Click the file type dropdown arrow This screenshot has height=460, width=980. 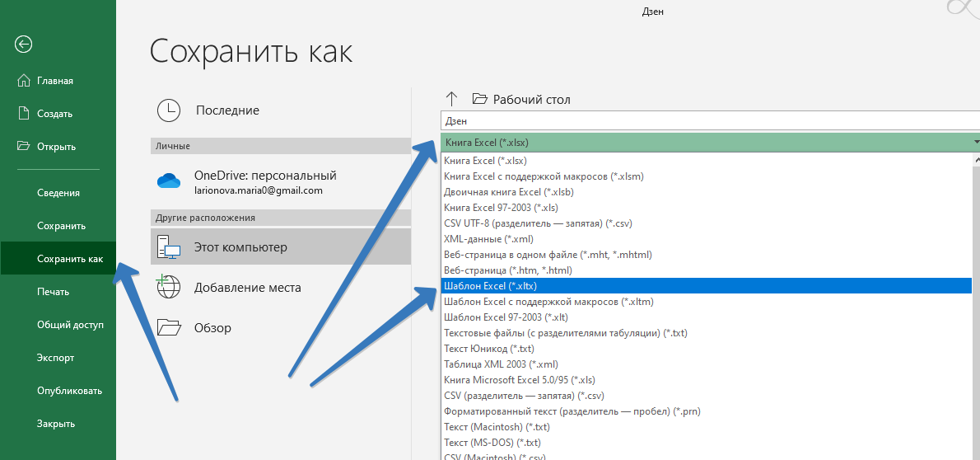[x=976, y=143]
